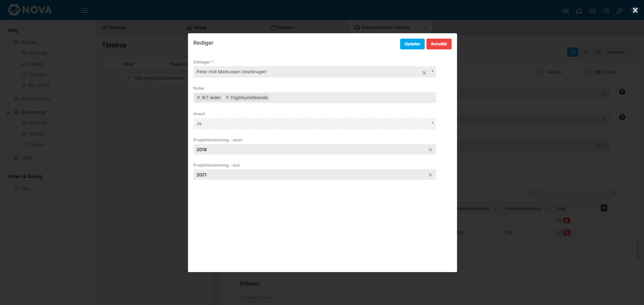The image size is (644, 305).
Task: Click the cloud upload icon
Action: [x=606, y=11]
